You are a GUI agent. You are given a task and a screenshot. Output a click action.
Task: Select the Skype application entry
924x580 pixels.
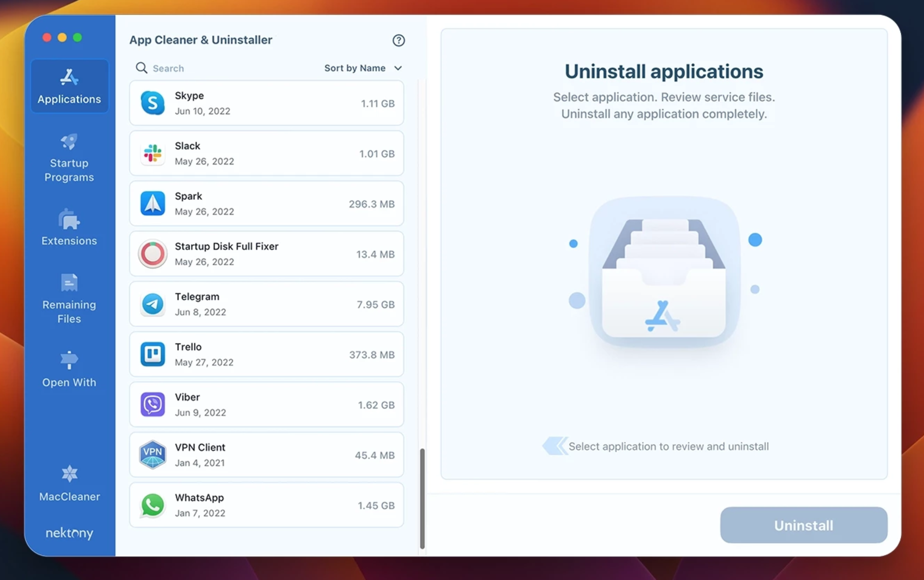(267, 103)
